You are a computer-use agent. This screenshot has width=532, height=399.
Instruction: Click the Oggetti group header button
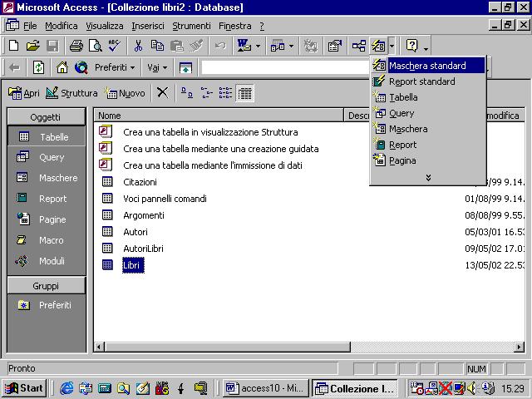point(47,117)
